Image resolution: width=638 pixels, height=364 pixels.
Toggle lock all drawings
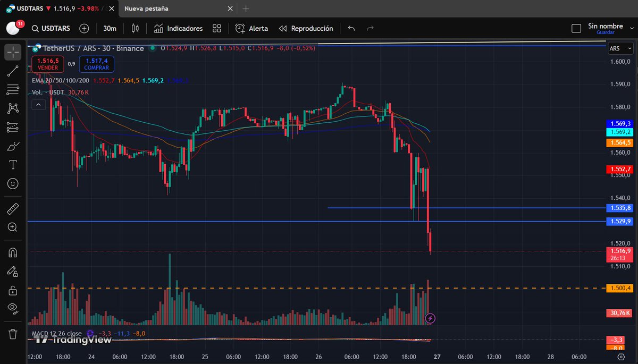[x=13, y=290]
